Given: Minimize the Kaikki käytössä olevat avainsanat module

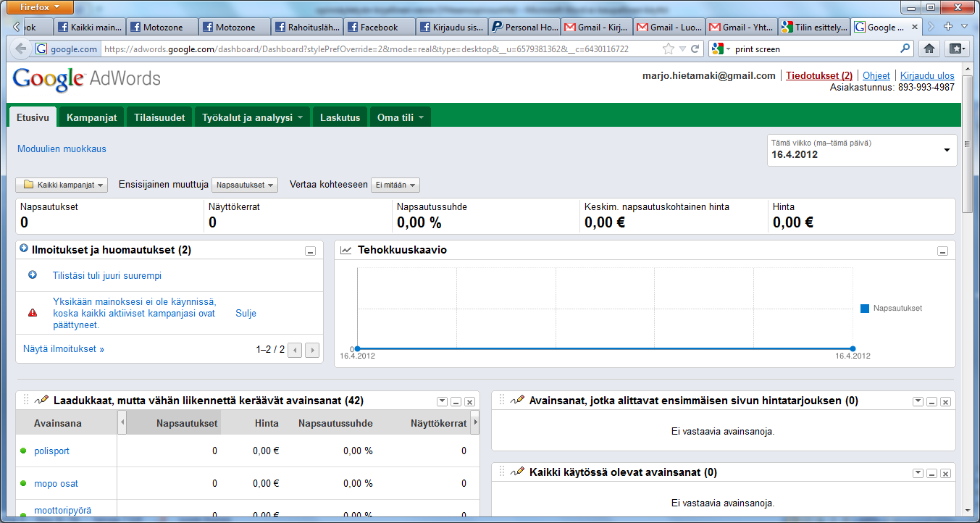Looking at the screenshot, I should click(931, 473).
